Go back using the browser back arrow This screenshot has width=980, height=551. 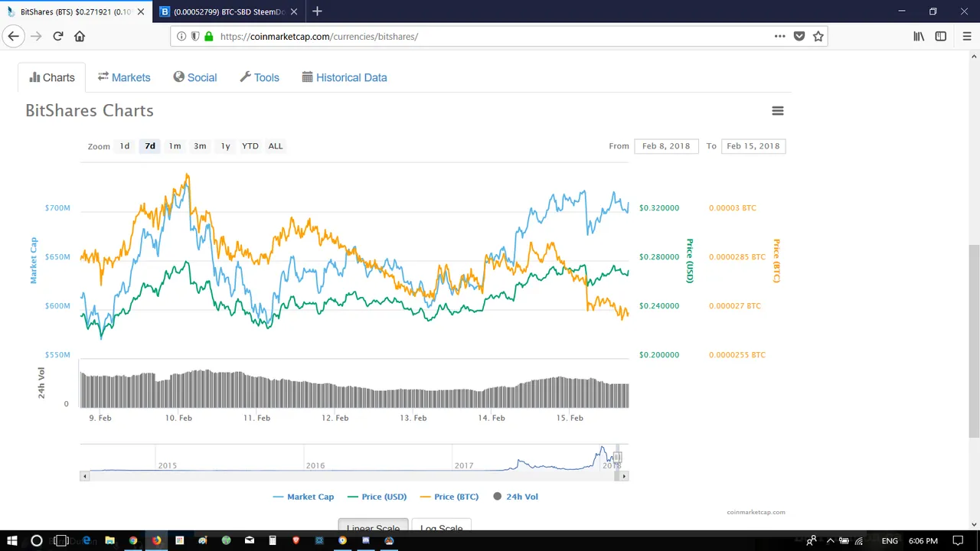tap(13, 36)
